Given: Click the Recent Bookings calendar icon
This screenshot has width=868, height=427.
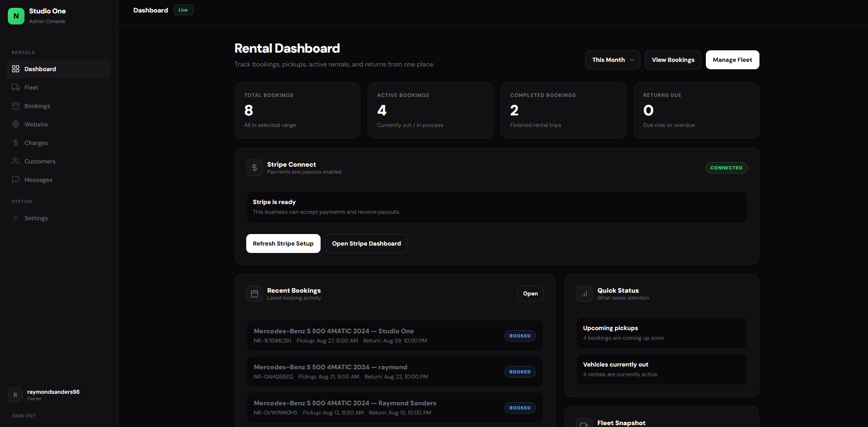Looking at the screenshot, I should [255, 294].
